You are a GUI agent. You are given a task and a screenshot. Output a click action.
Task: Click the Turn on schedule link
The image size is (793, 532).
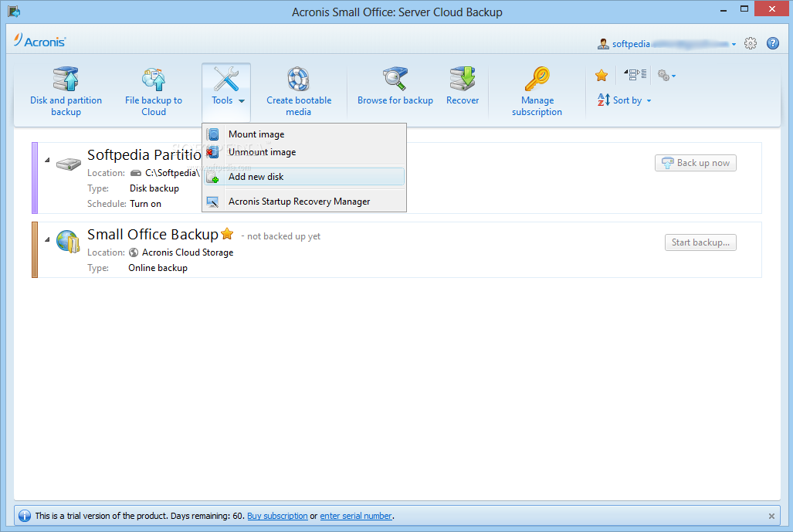point(146,203)
